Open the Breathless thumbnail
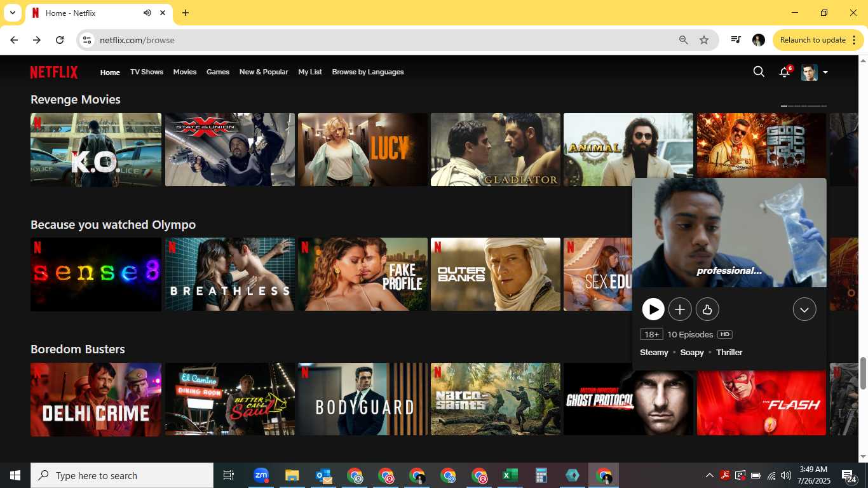The width and height of the screenshot is (868, 488). 230,274
